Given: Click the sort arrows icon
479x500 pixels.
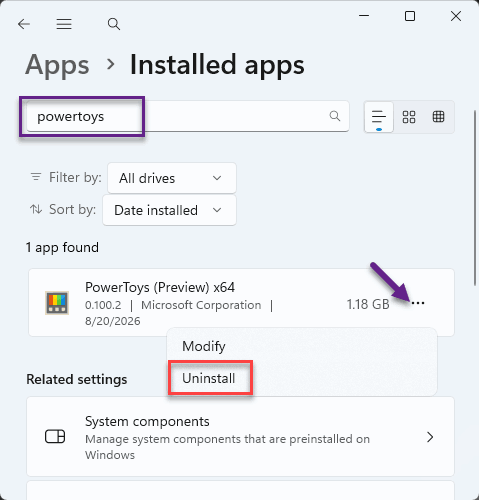Looking at the screenshot, I should tap(36, 209).
